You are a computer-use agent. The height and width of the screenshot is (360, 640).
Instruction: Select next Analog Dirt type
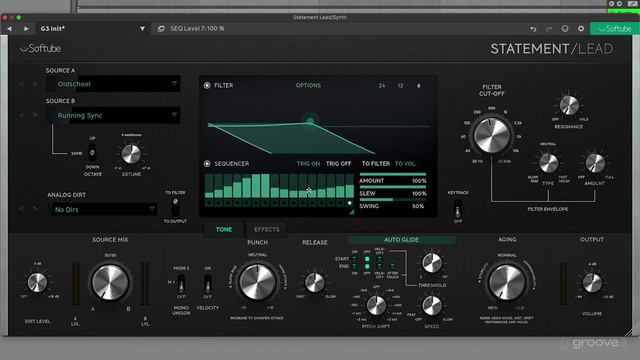tap(36, 209)
